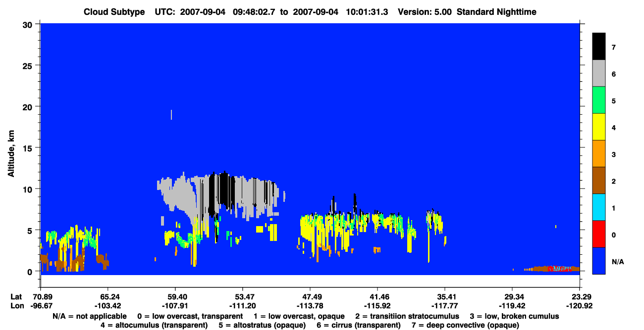Click longitude value -96.67
Image resolution: width=644 pixels, height=330 pixels.
(41, 305)
